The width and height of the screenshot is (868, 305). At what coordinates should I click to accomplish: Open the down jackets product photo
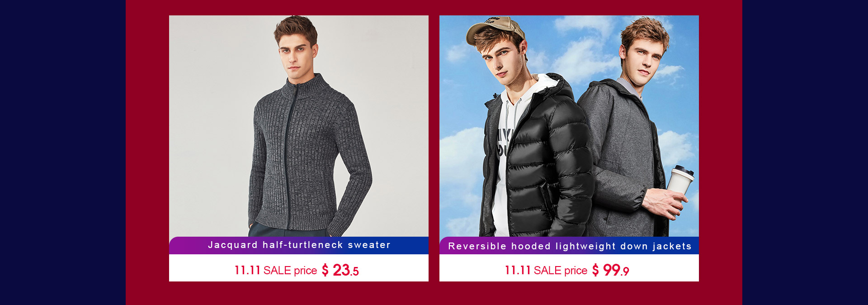pyautogui.click(x=569, y=126)
